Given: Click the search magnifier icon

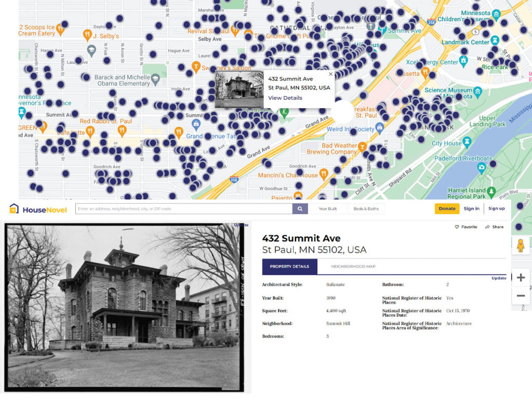Looking at the screenshot, I should (x=300, y=208).
